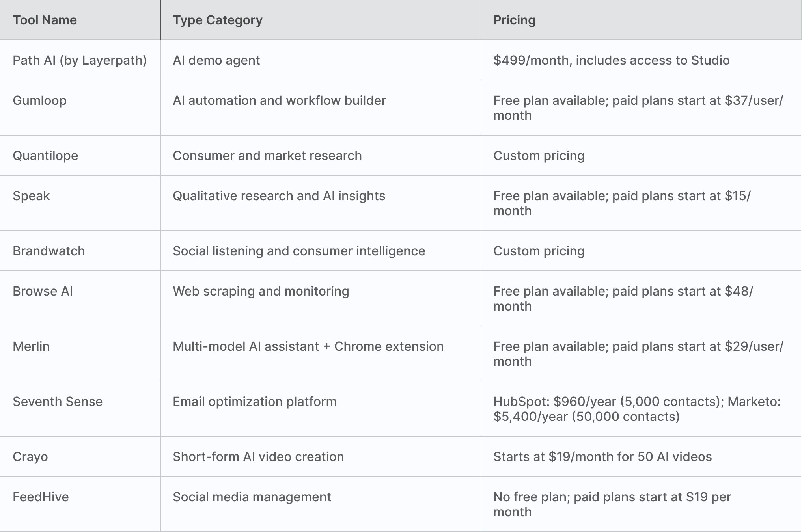Select the Quantilope row name
Image resolution: width=802 pixels, height=532 pixels.
(45, 156)
